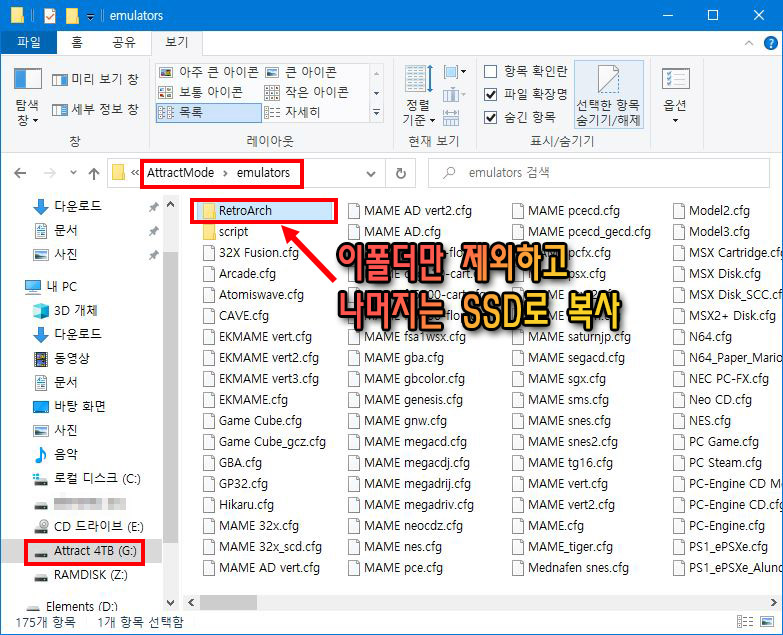Select the MAME snes.cfg file
Screen dimensions: 783x635
point(569,421)
